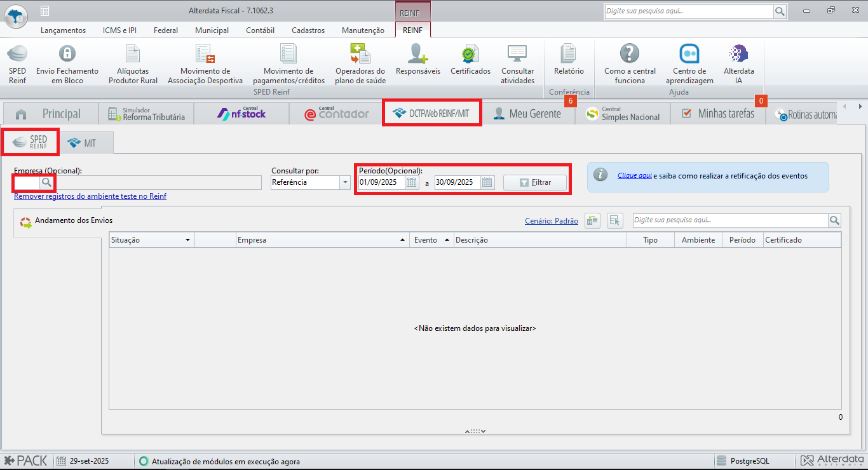
Task: Show the previous document tabs
Action: click(x=844, y=106)
